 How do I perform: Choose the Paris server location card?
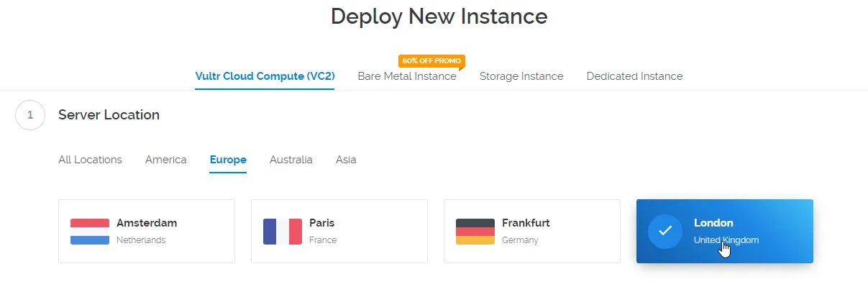click(339, 231)
